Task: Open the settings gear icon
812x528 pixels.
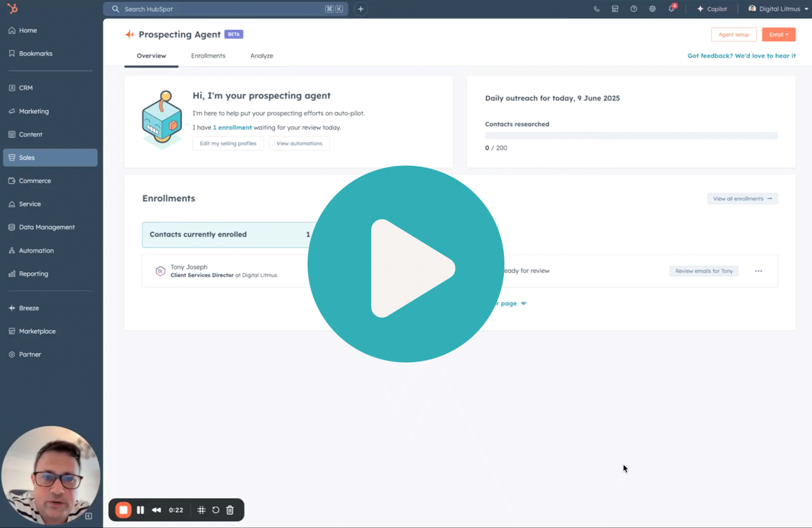Action: 652,9
